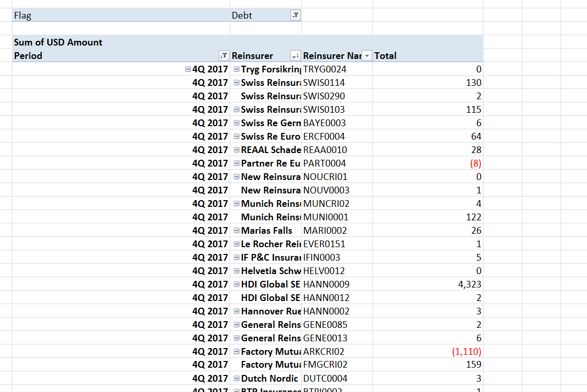Select the MARI0002 cell
Image resolution: width=587 pixels, height=392 pixels.
point(337,231)
